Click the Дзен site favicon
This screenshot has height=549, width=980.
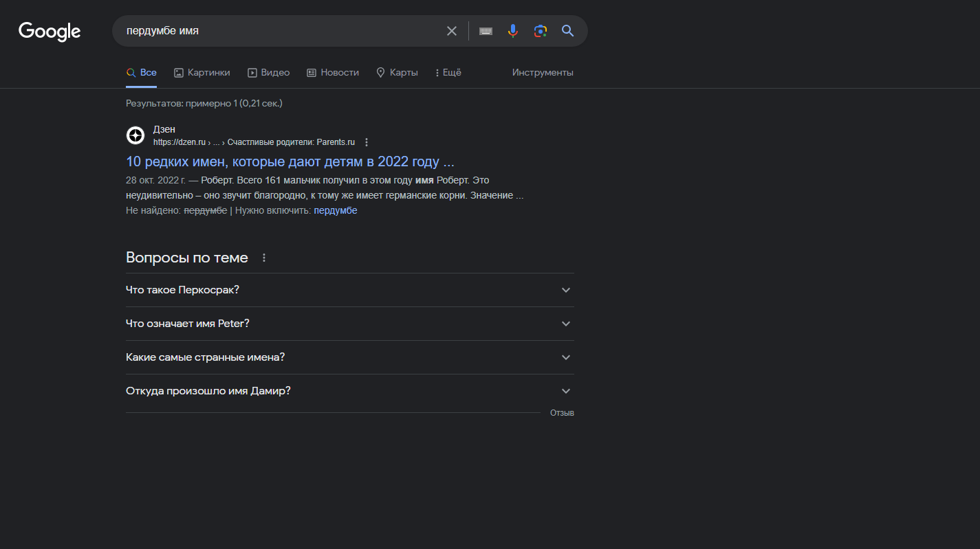tap(135, 135)
